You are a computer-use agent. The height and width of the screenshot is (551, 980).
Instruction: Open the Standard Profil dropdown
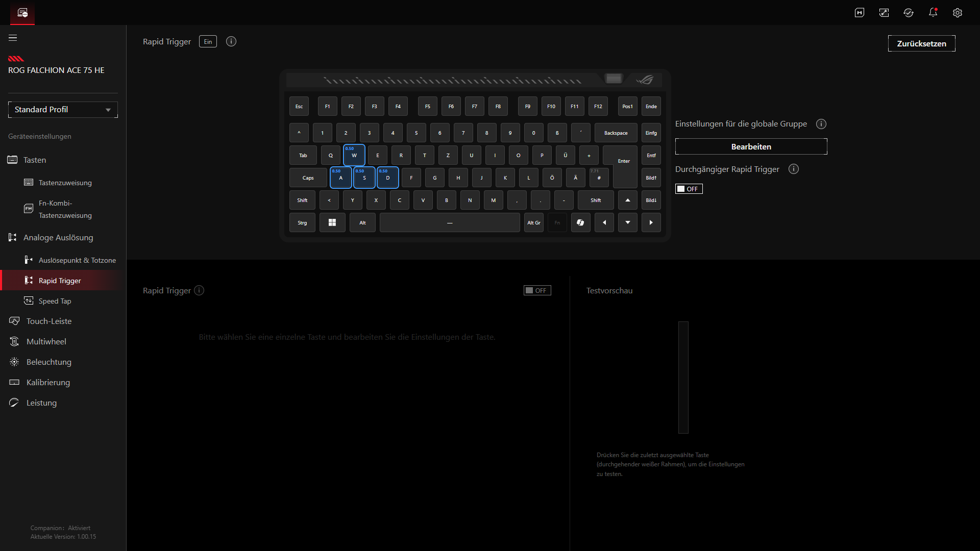point(63,110)
